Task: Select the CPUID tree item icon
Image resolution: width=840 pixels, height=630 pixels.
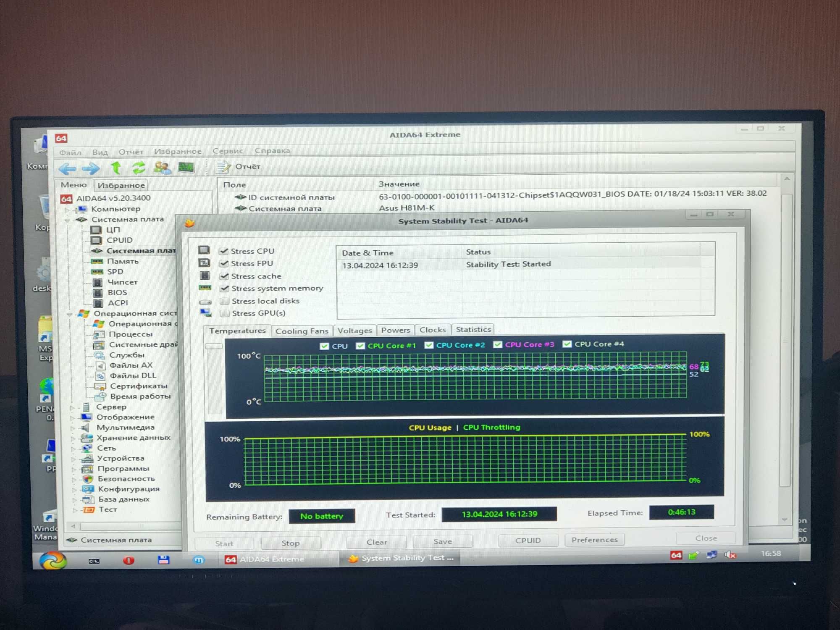Action: (x=97, y=240)
